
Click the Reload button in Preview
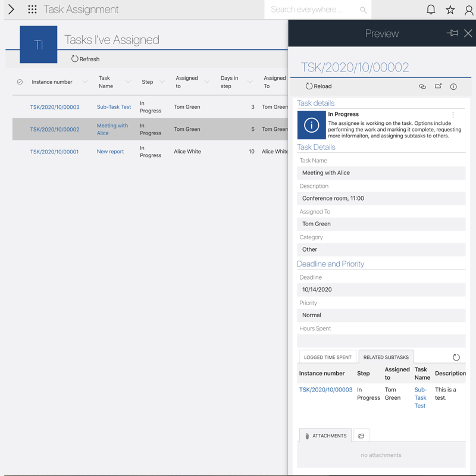(x=318, y=86)
